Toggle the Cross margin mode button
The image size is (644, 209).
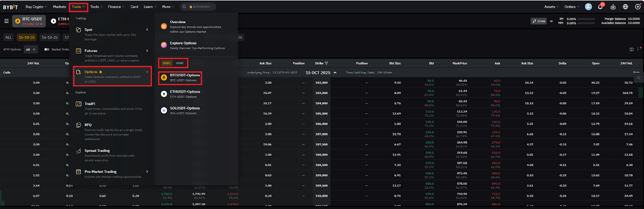point(539,21)
